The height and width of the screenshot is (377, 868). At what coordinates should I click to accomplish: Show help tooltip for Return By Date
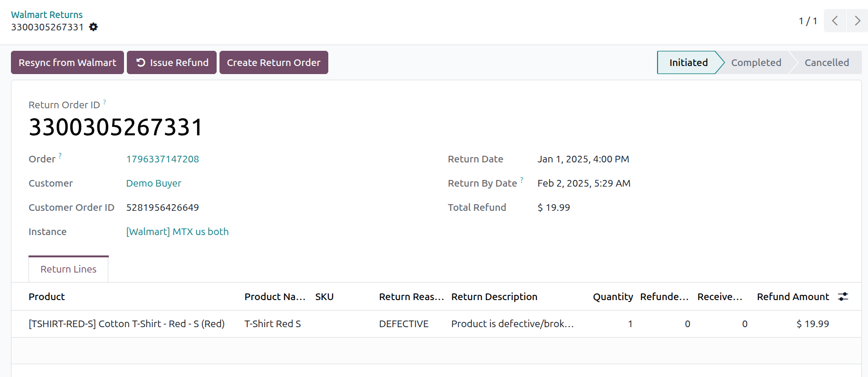pos(522,179)
